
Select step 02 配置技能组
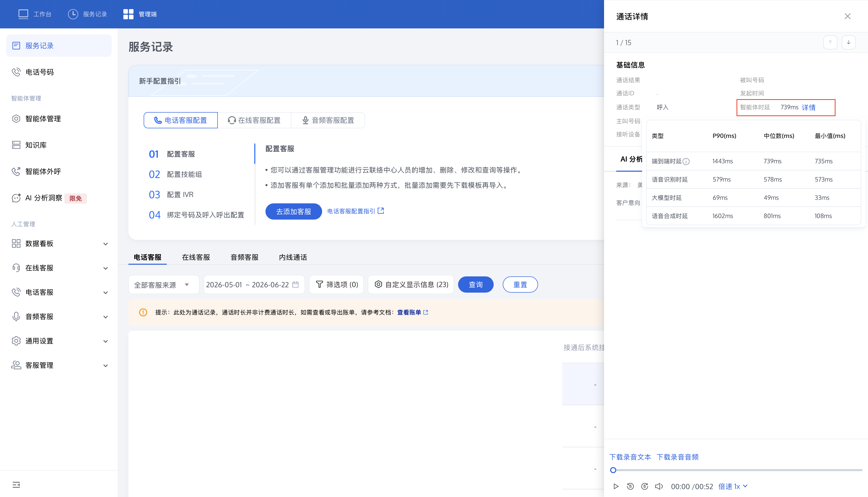[x=175, y=174]
